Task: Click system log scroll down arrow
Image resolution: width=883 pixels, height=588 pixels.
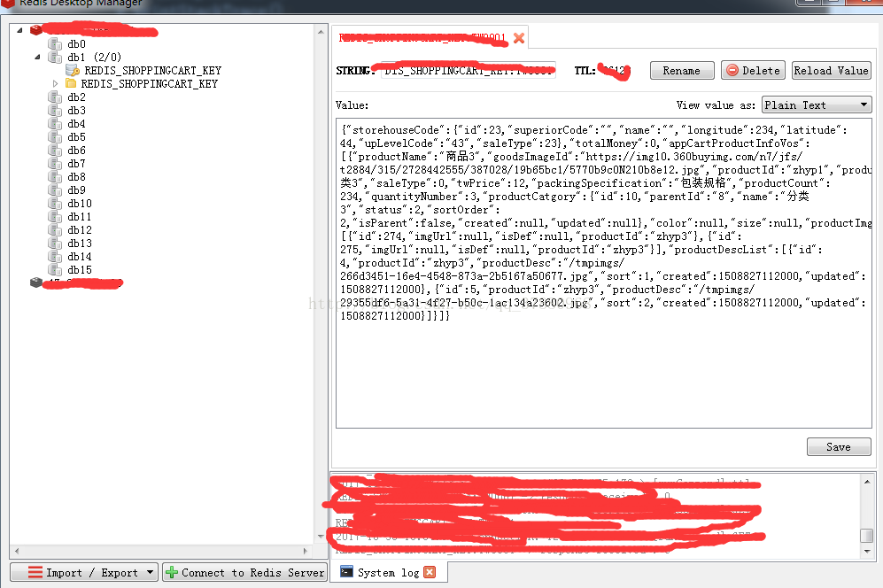Action: coord(867,552)
